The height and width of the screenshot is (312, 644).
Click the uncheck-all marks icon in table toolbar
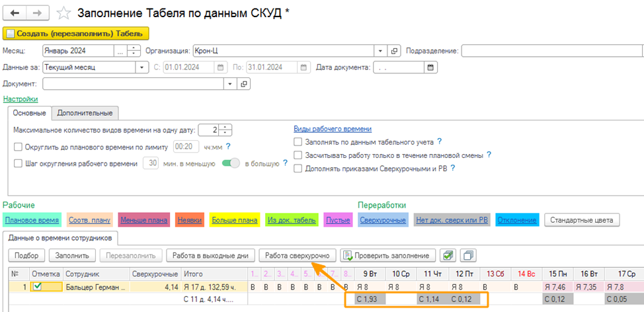pyautogui.click(x=468, y=255)
